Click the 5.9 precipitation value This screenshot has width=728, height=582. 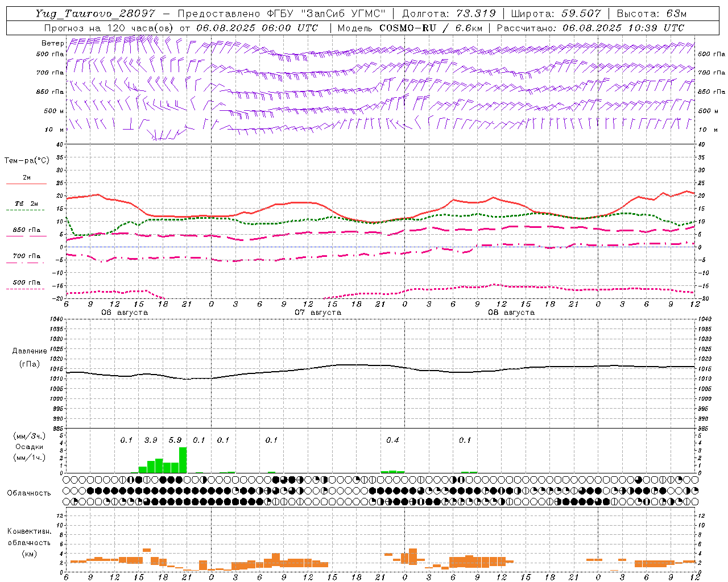pos(175,440)
